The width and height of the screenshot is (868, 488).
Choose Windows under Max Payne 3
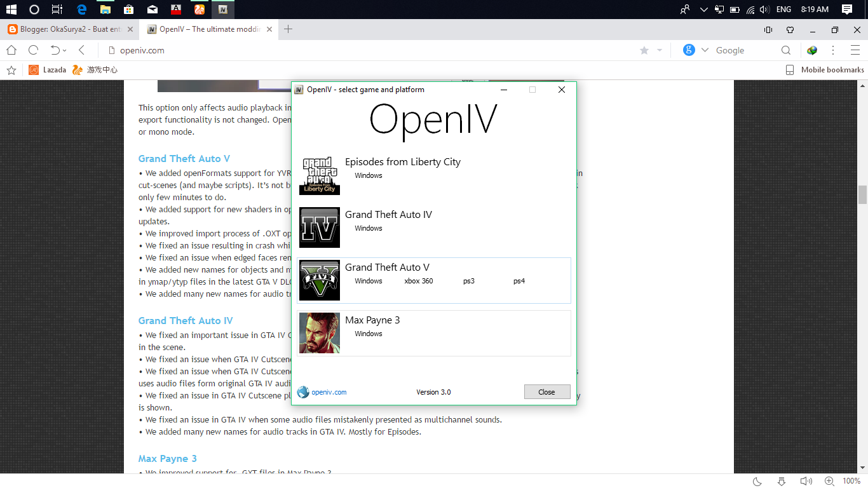click(x=369, y=334)
